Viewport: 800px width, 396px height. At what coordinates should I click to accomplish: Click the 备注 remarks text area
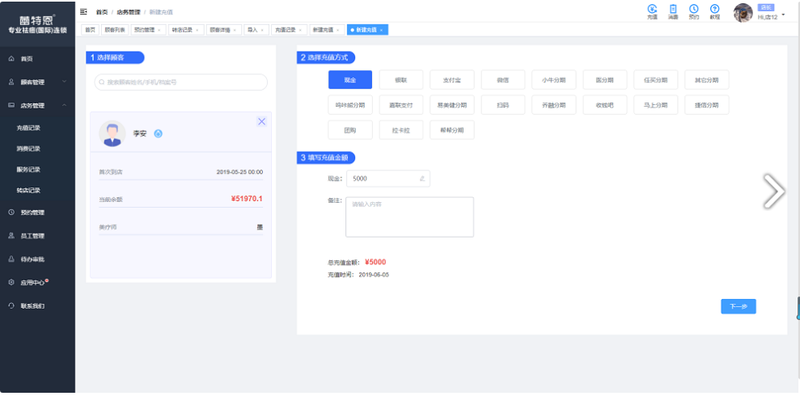[x=410, y=217]
